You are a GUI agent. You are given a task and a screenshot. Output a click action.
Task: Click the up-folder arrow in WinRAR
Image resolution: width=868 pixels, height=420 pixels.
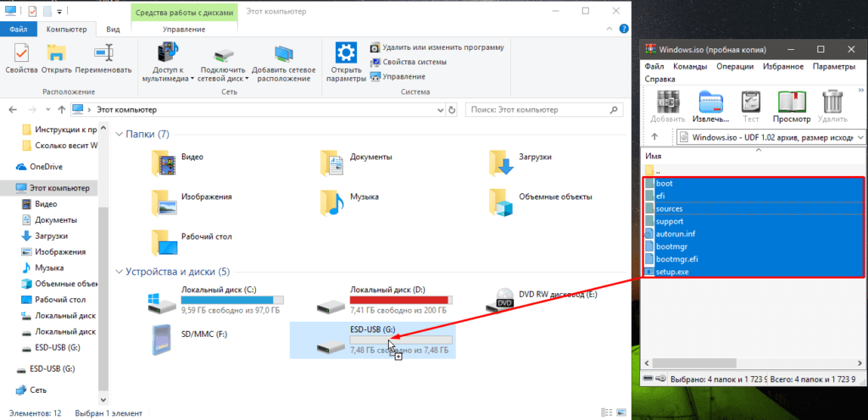(654, 137)
